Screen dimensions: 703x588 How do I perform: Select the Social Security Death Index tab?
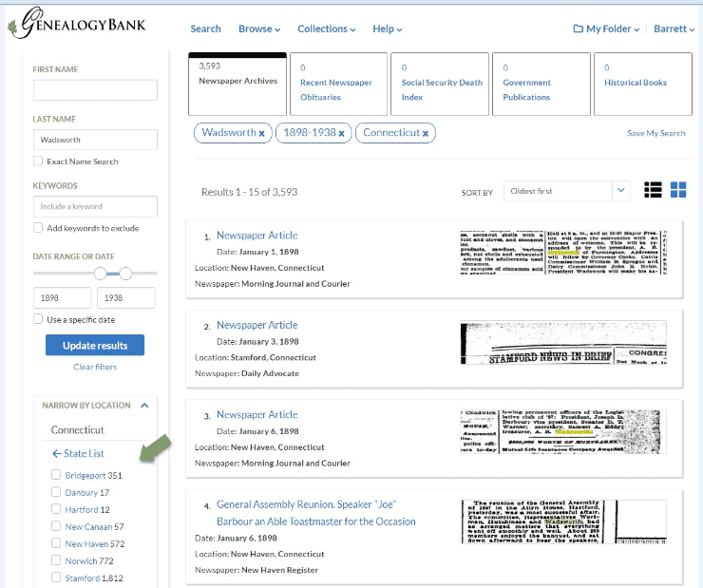[440, 84]
